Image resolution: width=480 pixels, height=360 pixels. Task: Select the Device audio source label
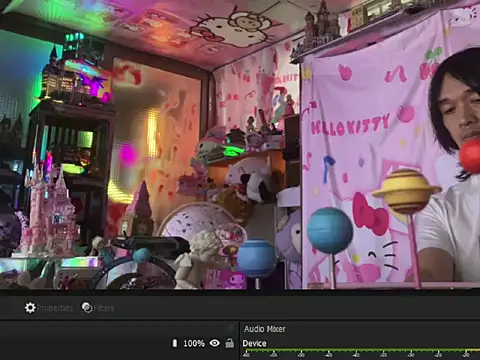click(x=254, y=343)
